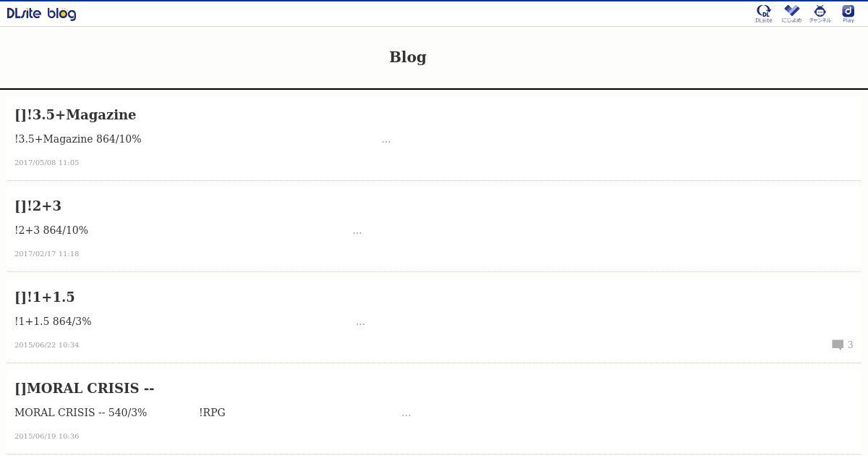Open the []!1+1.5 post title

pyautogui.click(x=45, y=297)
